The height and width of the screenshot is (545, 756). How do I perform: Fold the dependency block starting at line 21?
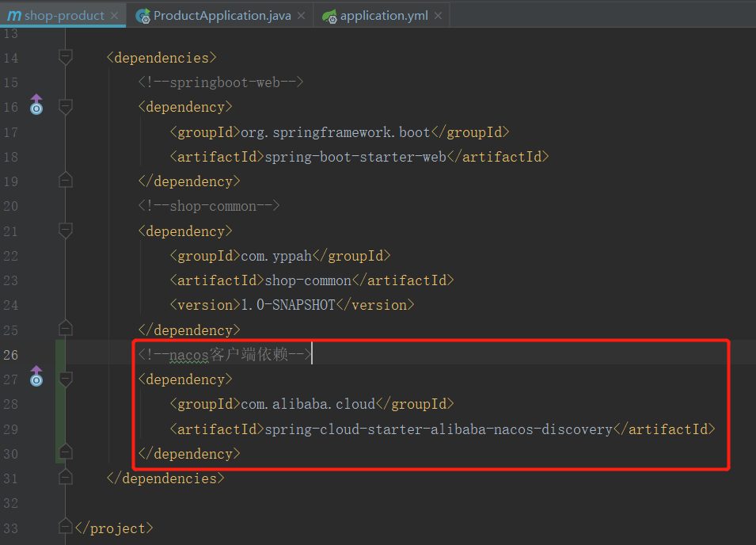[66, 231]
